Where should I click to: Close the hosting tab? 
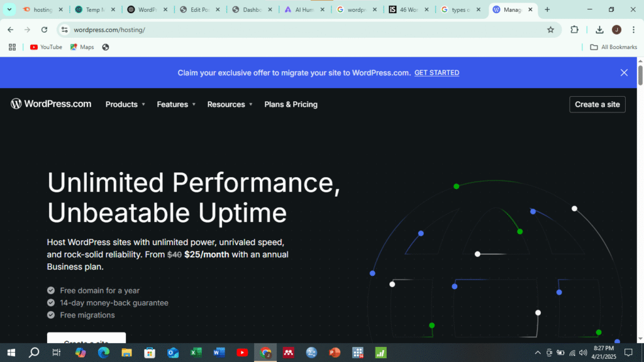coord(61,9)
